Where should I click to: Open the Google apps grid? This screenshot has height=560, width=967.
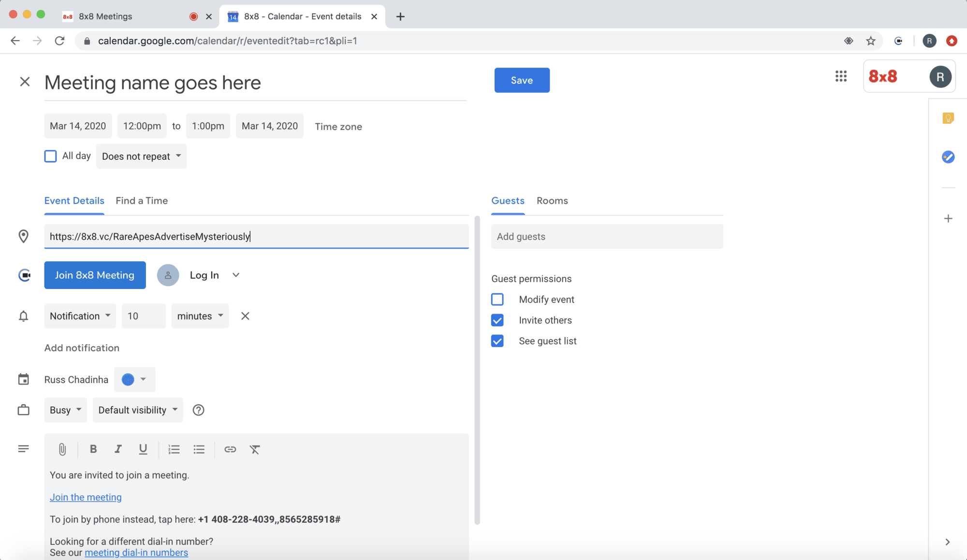point(841,76)
